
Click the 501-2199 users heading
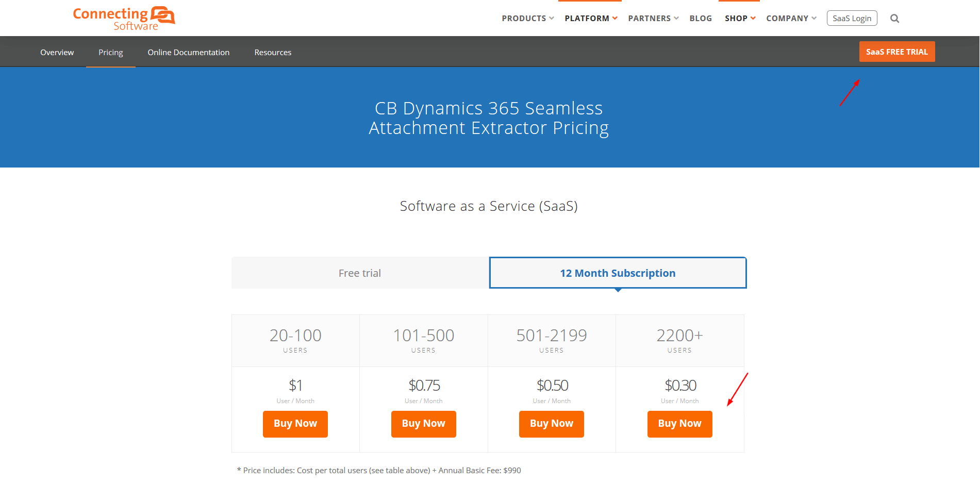(x=552, y=340)
